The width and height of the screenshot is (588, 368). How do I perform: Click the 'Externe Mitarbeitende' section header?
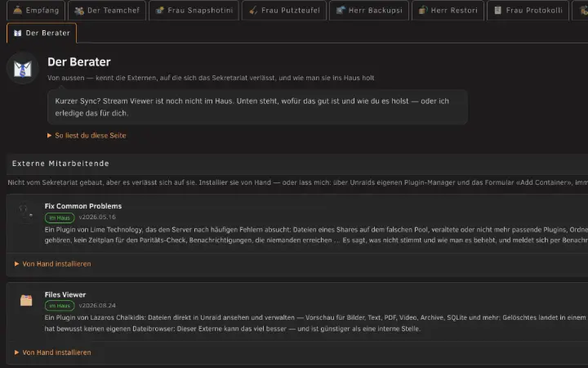click(60, 164)
